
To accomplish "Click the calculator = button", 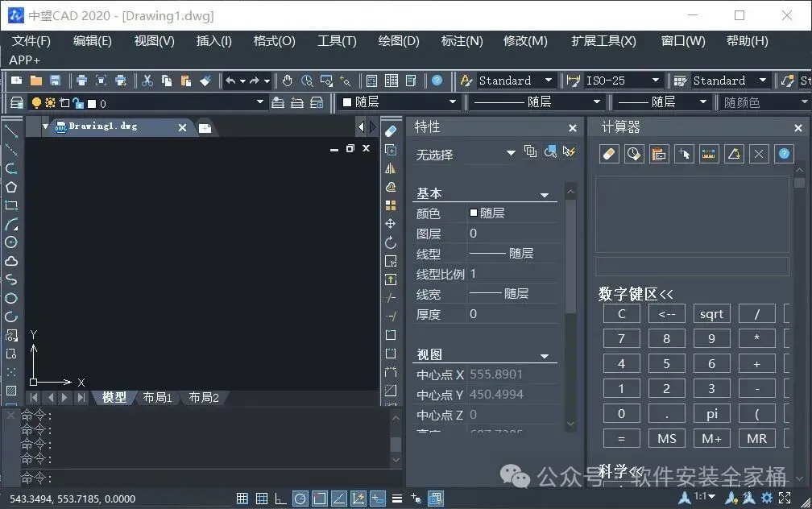I will pos(621,438).
